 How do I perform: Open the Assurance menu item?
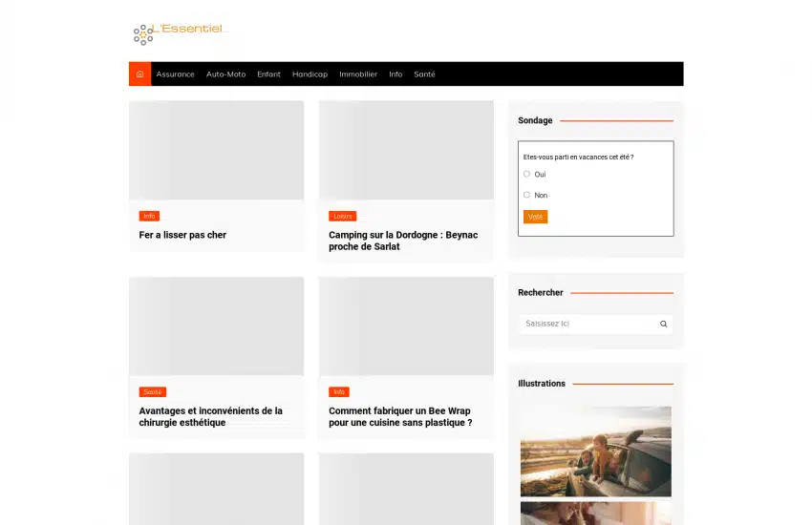click(x=175, y=73)
